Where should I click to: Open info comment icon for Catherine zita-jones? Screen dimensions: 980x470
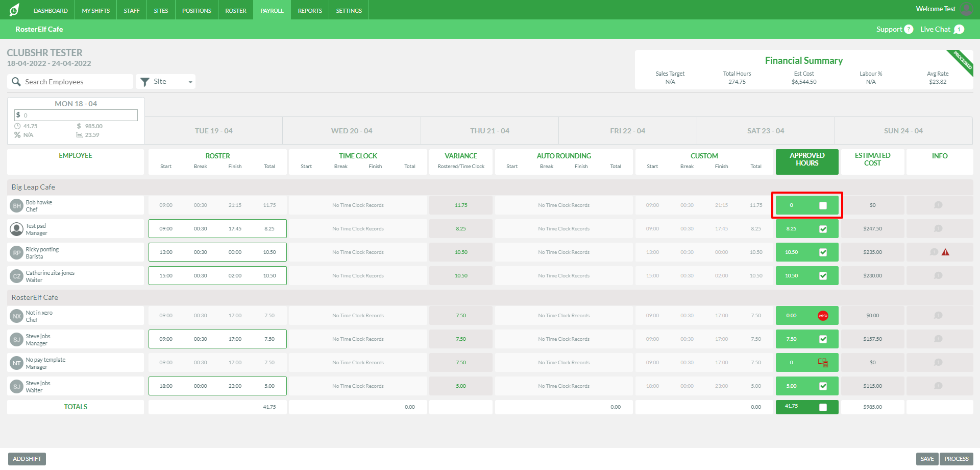[938, 275]
